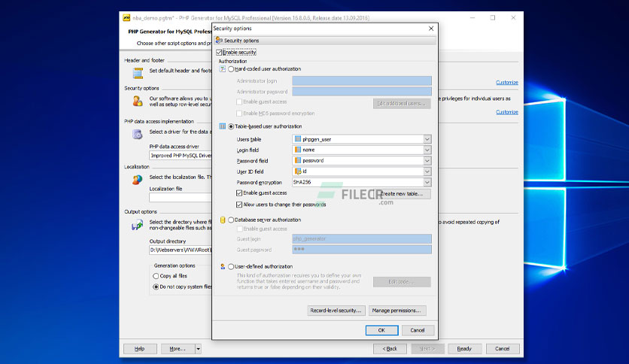This screenshot has width=629, height=364.
Task: Click the Header and footer page icon
Action: (138, 73)
